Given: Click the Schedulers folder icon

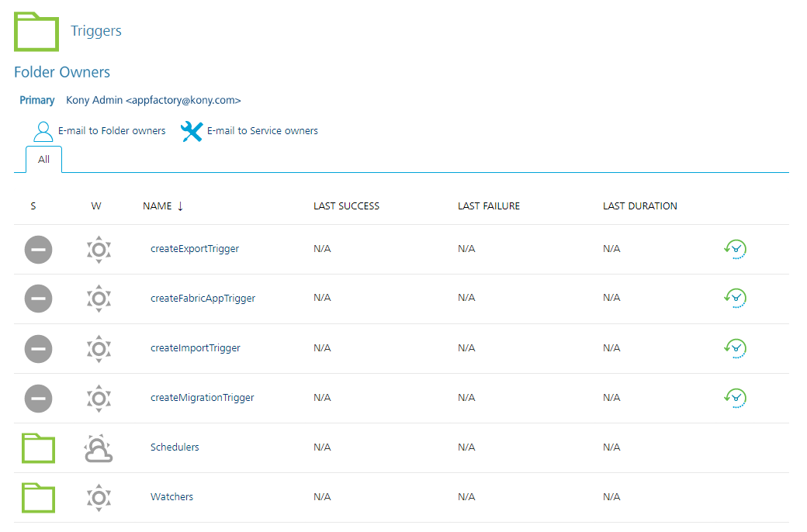Looking at the screenshot, I should coord(38,447).
